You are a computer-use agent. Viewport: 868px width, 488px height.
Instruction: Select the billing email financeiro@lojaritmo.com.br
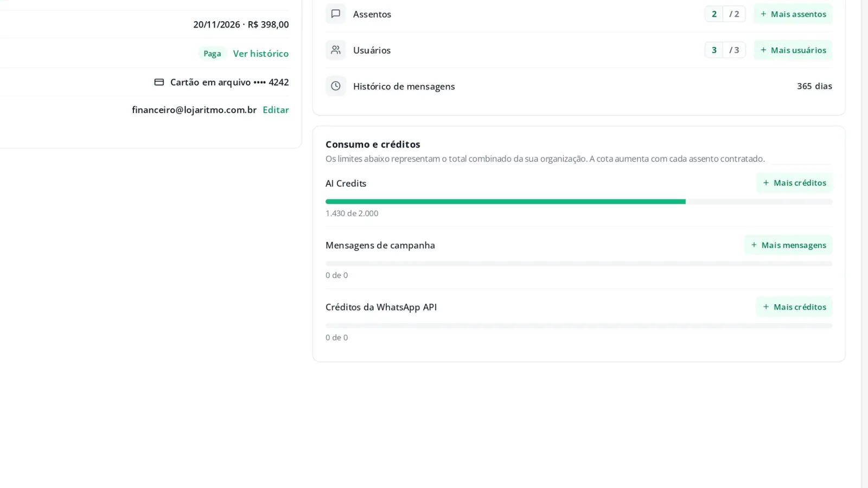click(x=194, y=110)
